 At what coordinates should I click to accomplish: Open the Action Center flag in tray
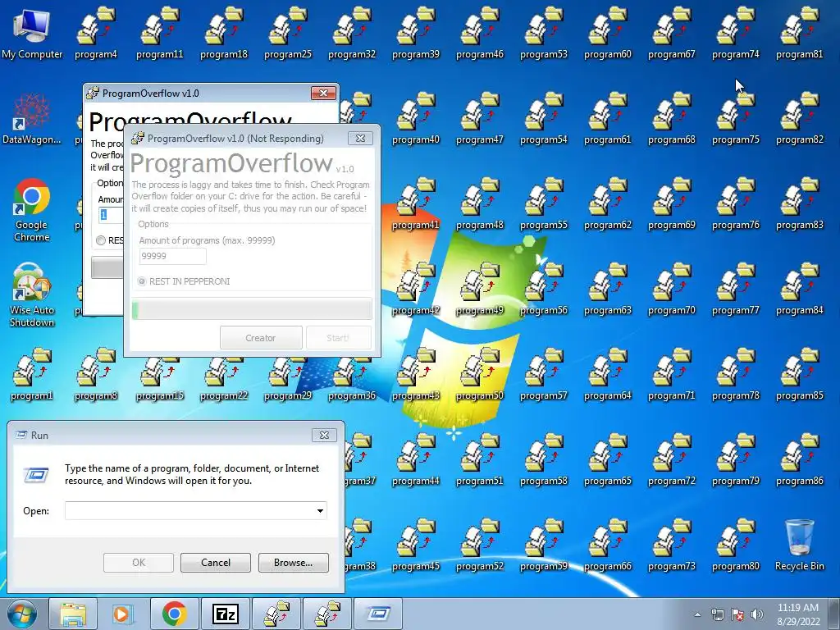click(737, 614)
